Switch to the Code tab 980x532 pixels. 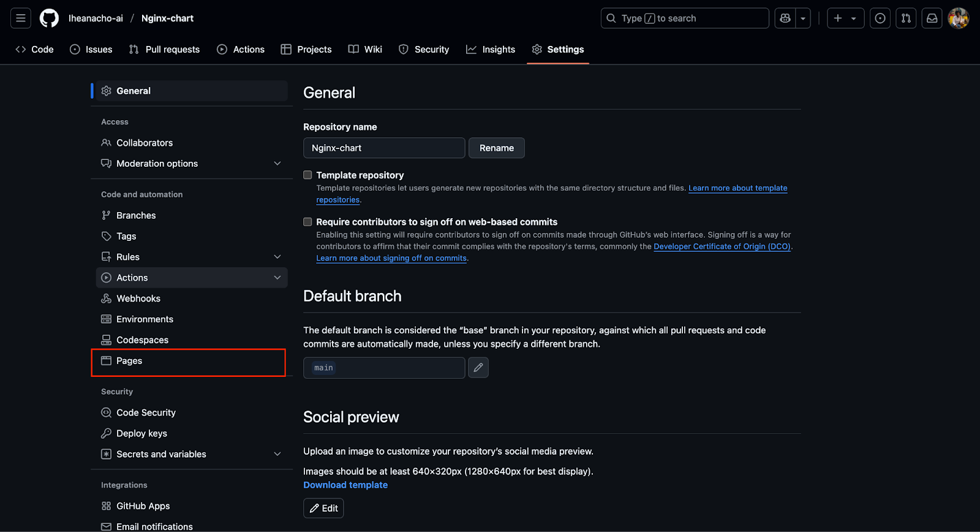click(35, 49)
